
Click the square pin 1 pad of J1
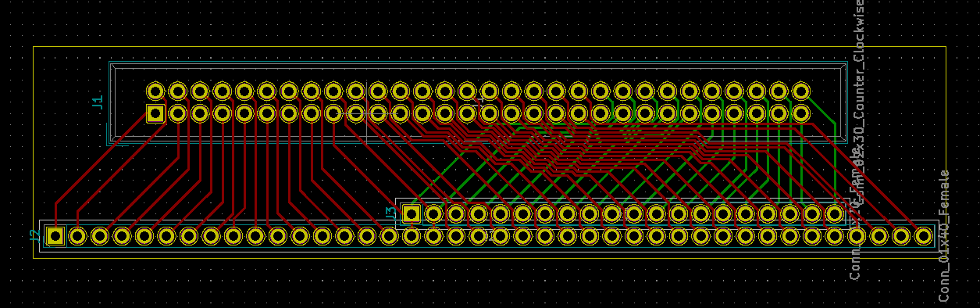(x=155, y=113)
